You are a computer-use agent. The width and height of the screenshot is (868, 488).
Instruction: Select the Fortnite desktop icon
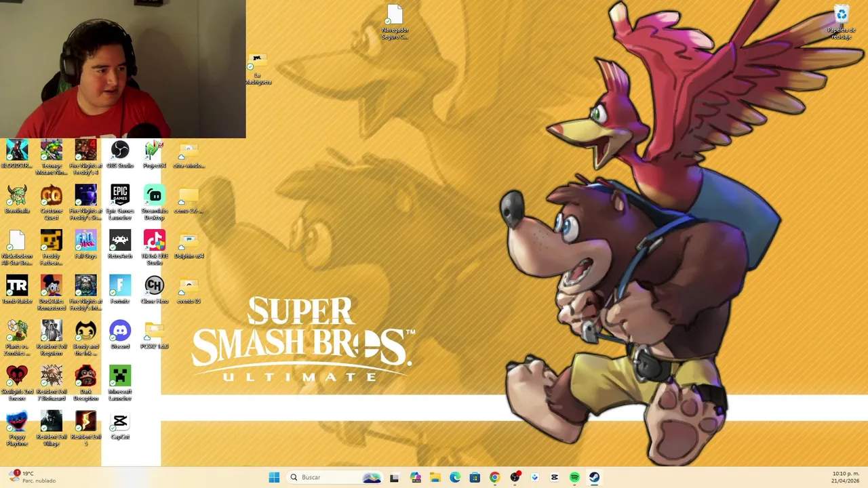click(x=120, y=290)
